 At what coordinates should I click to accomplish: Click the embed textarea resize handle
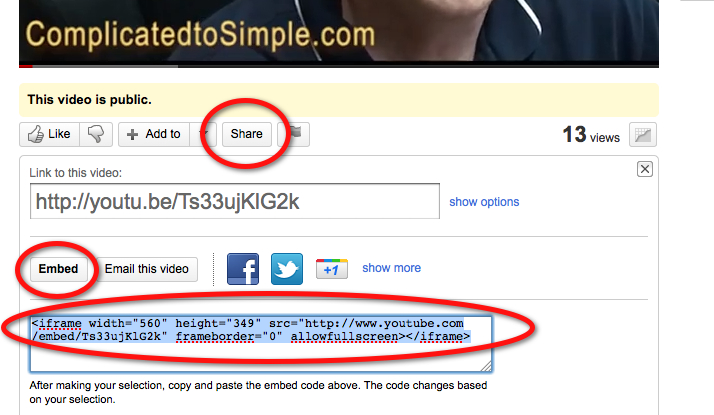(486, 366)
